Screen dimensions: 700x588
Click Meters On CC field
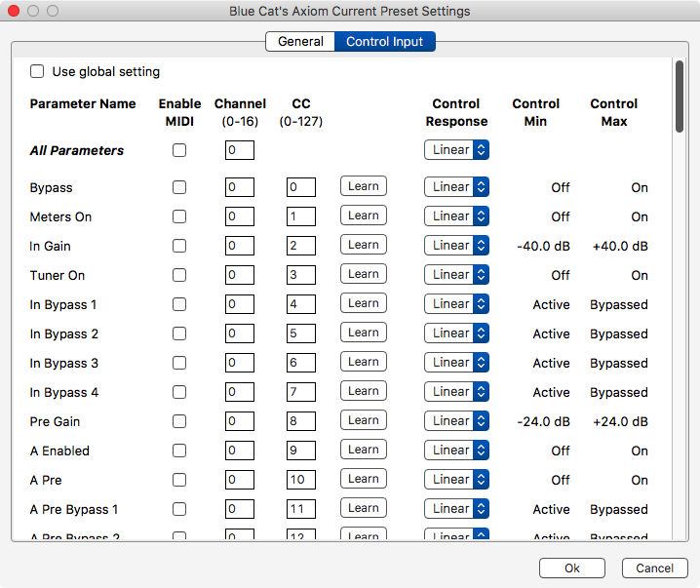[x=301, y=216]
